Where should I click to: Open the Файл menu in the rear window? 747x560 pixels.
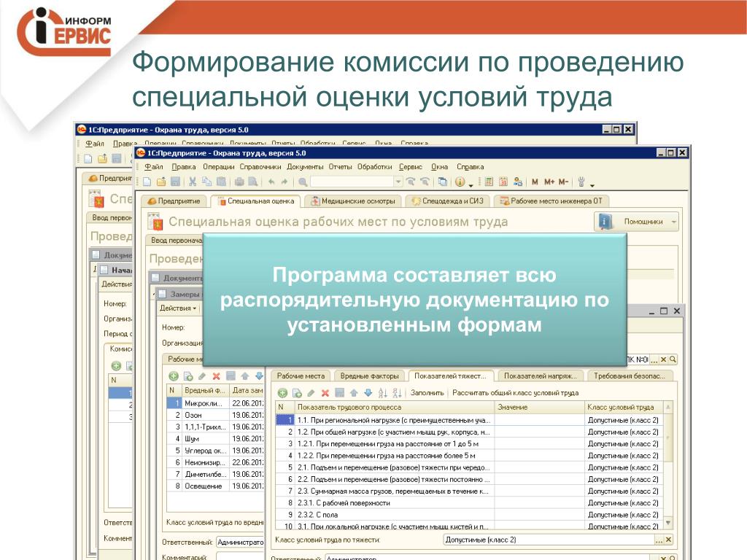pyautogui.click(x=94, y=144)
